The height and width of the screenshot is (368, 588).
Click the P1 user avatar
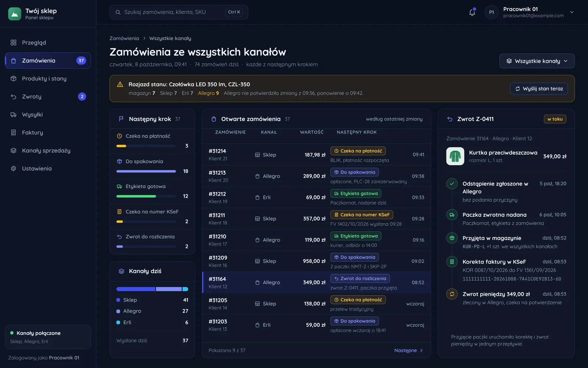pyautogui.click(x=491, y=12)
